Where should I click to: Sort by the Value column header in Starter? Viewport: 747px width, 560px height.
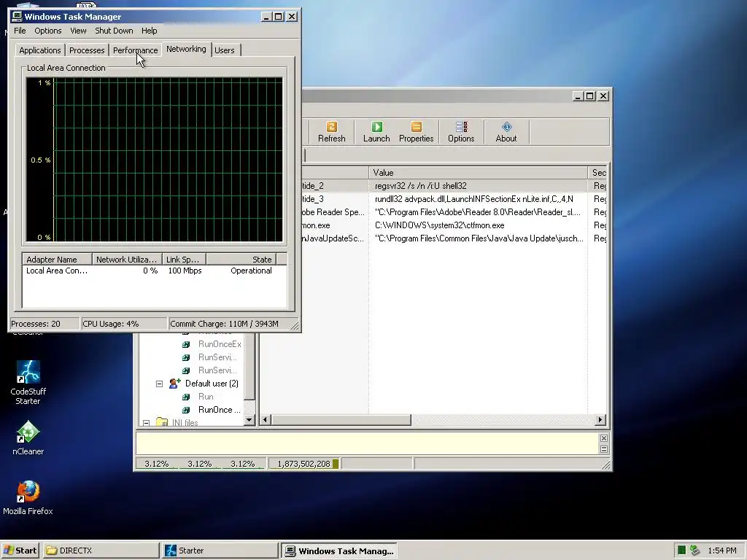point(479,172)
